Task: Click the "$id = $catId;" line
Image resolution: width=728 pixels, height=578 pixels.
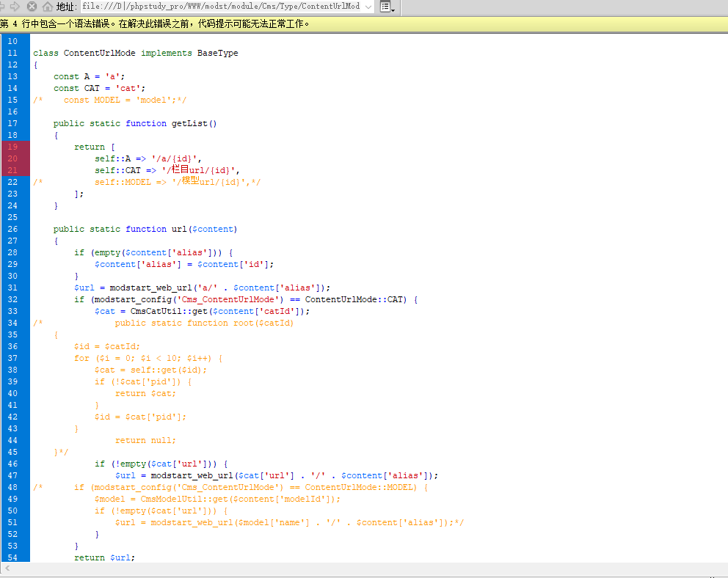Action: (107, 346)
